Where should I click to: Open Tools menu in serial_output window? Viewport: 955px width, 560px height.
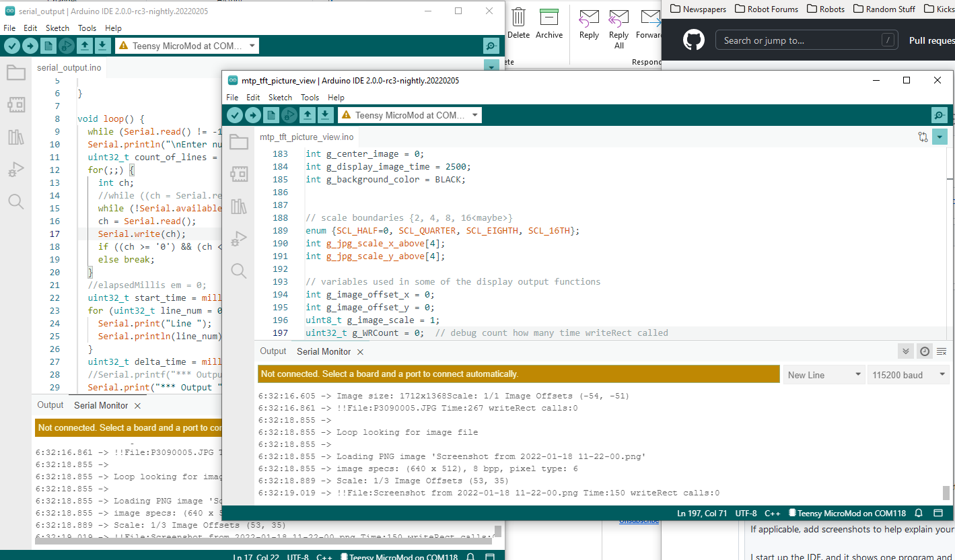[87, 28]
